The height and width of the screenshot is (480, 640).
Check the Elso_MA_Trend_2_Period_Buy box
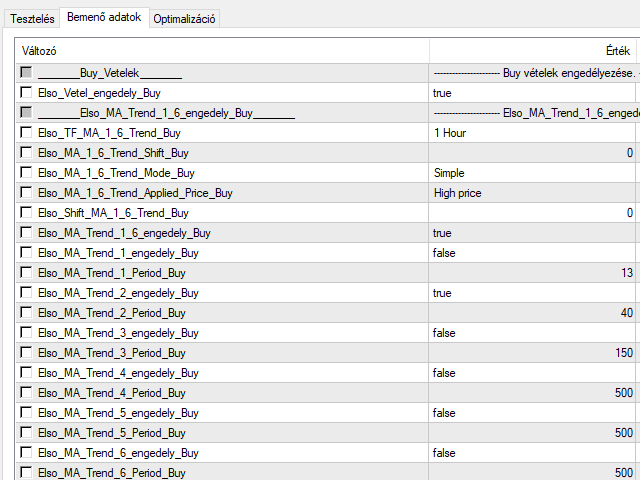pyautogui.click(x=26, y=313)
